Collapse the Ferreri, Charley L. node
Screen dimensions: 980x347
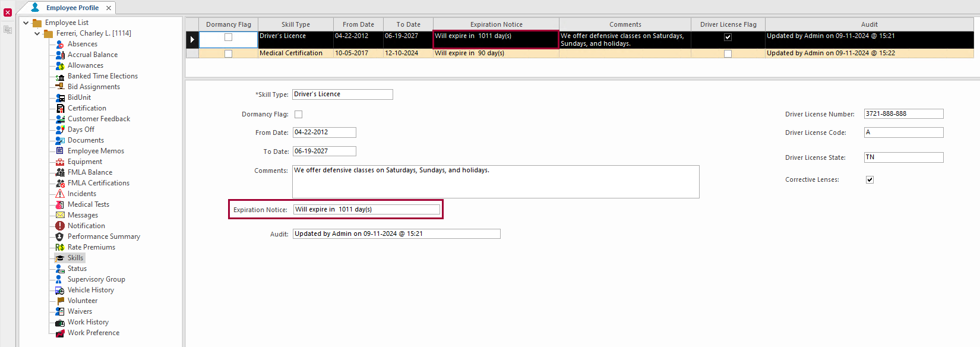click(37, 33)
